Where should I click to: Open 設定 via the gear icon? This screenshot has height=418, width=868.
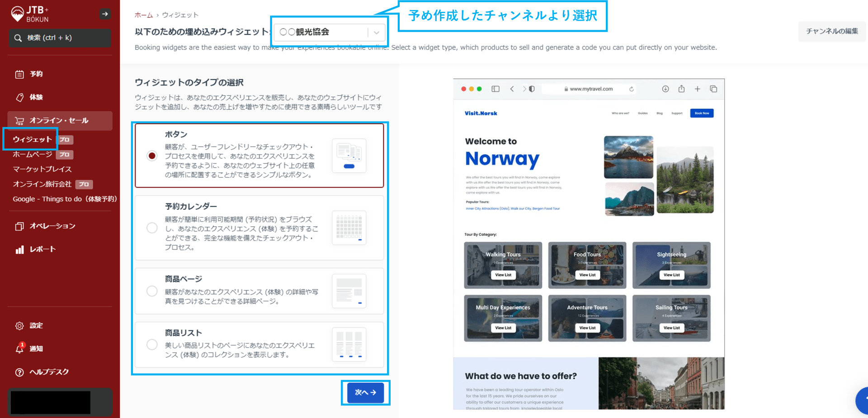[19, 326]
